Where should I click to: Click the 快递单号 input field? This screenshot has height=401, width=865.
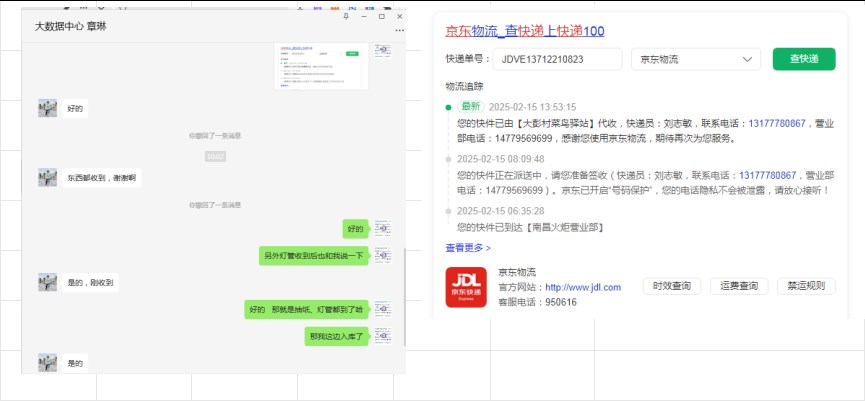point(557,59)
